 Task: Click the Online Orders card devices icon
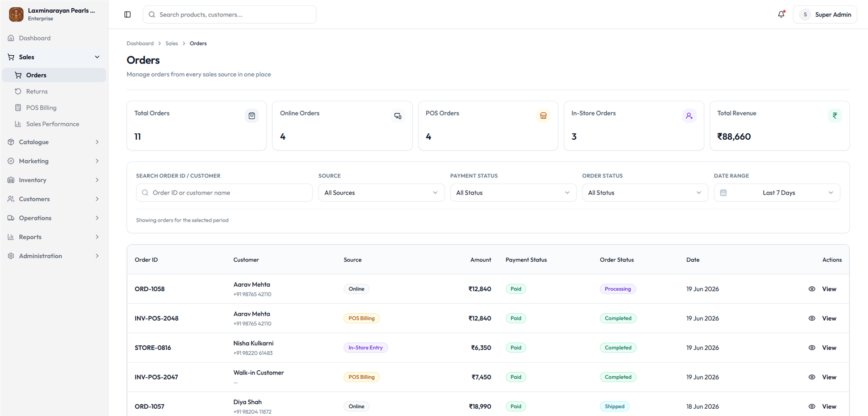point(398,116)
